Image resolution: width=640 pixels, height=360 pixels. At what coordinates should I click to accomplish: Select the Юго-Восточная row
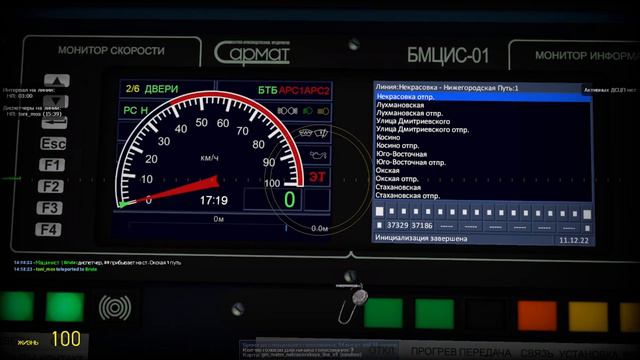pyautogui.click(x=483, y=154)
